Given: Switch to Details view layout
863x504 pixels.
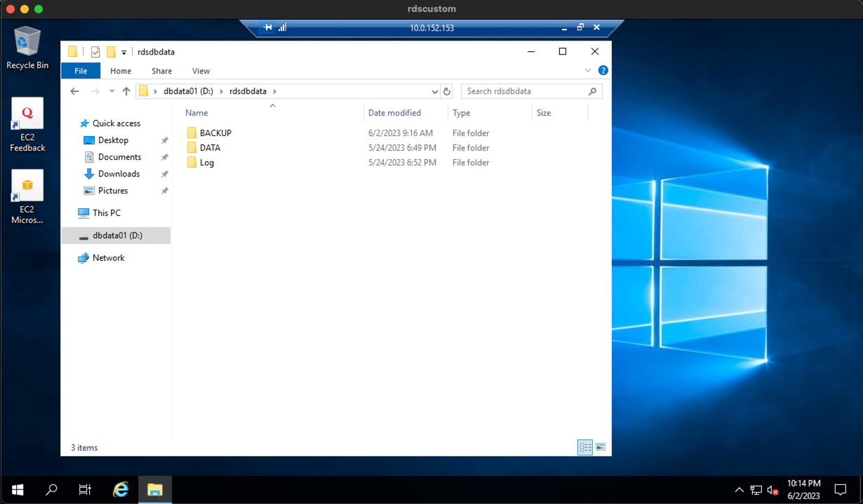Looking at the screenshot, I should pyautogui.click(x=585, y=447).
